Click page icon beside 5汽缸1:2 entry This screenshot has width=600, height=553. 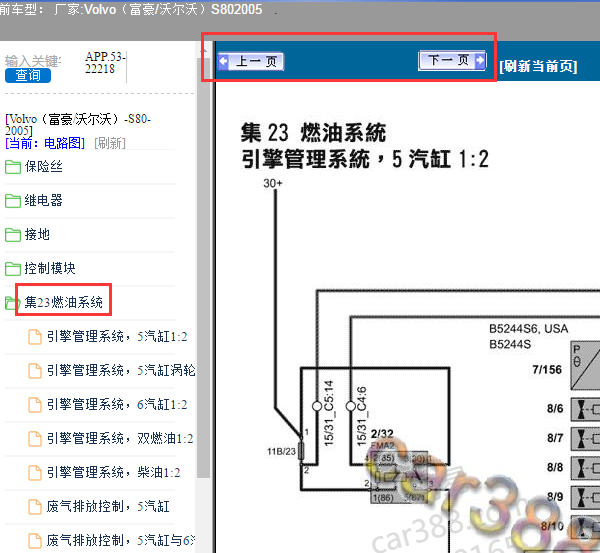click(35, 337)
